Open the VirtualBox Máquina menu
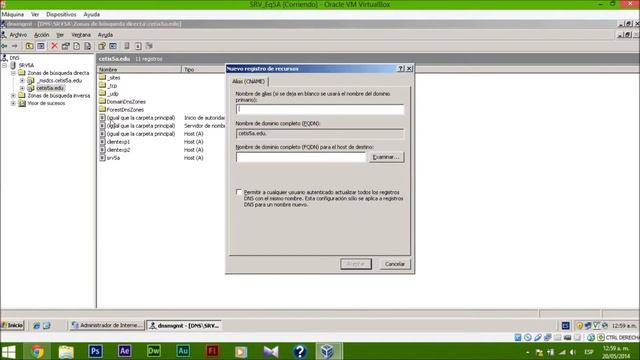This screenshot has width=640, height=360. coord(13,14)
